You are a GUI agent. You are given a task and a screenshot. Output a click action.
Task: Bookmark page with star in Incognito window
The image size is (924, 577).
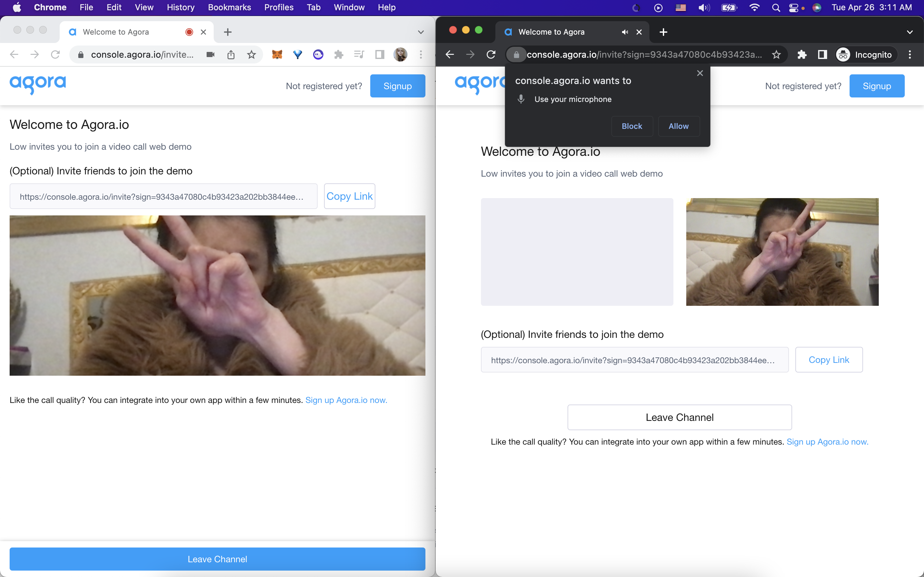pyautogui.click(x=776, y=54)
